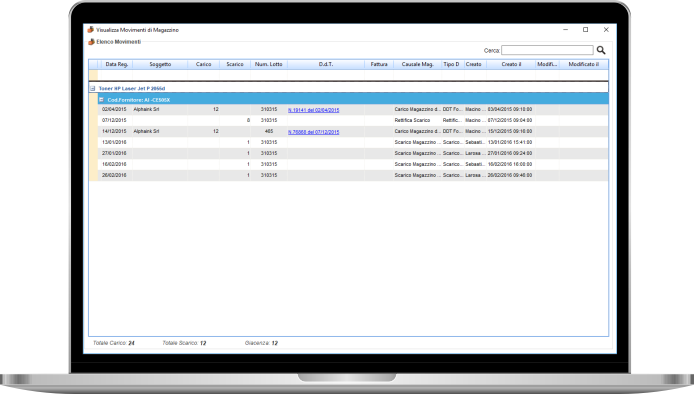Viewport: 694px width, 394px height.
Task: Sort by D.d.T. column header
Action: click(x=326, y=64)
